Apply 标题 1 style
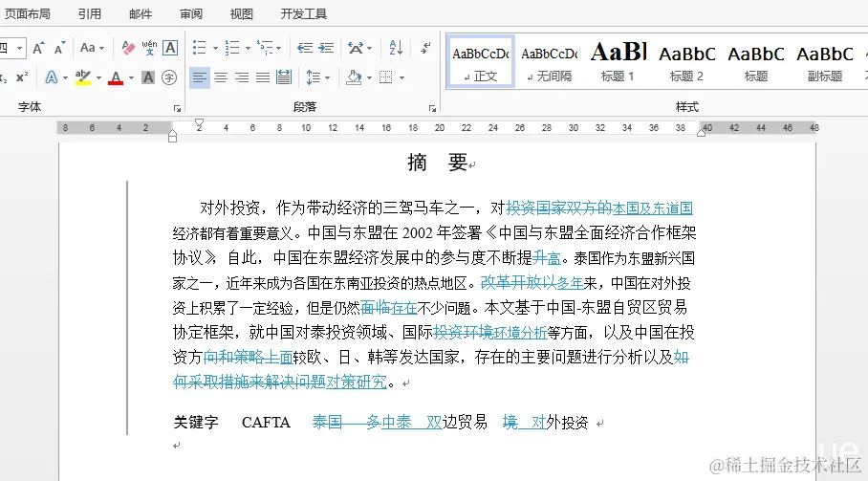868x481 pixels. point(618,62)
